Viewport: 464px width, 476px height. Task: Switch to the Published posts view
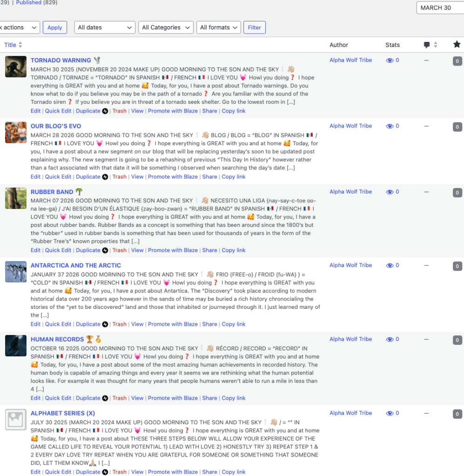pos(28,3)
